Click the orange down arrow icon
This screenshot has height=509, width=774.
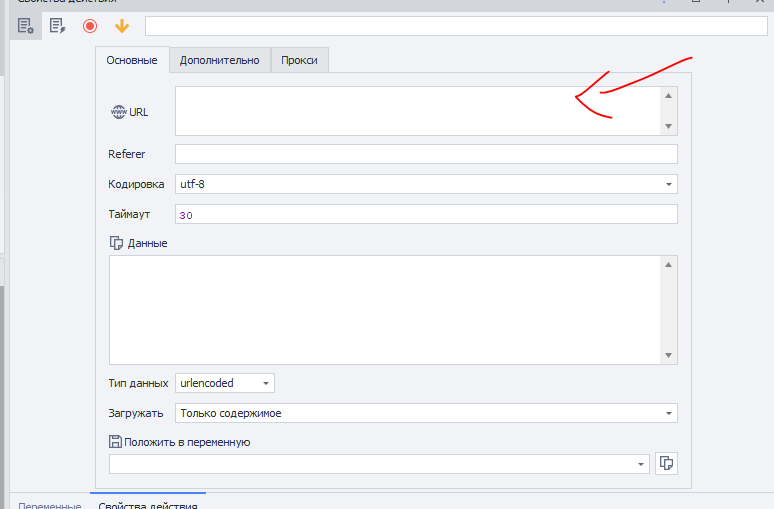[x=122, y=26]
